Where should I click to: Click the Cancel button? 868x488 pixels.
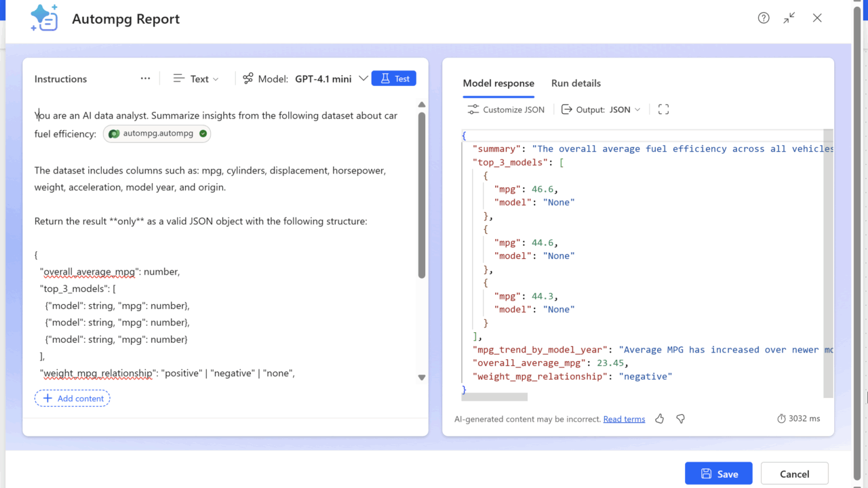pyautogui.click(x=795, y=474)
